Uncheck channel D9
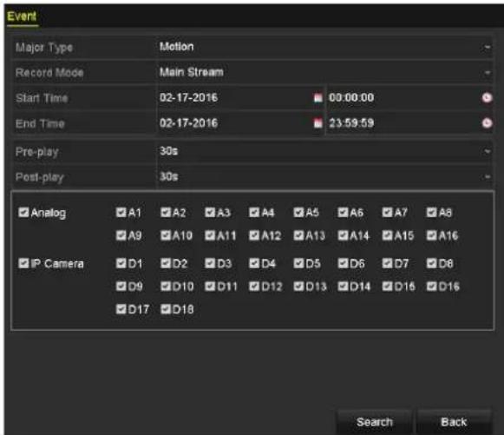Screen dimensions: 504x435 [121, 286]
